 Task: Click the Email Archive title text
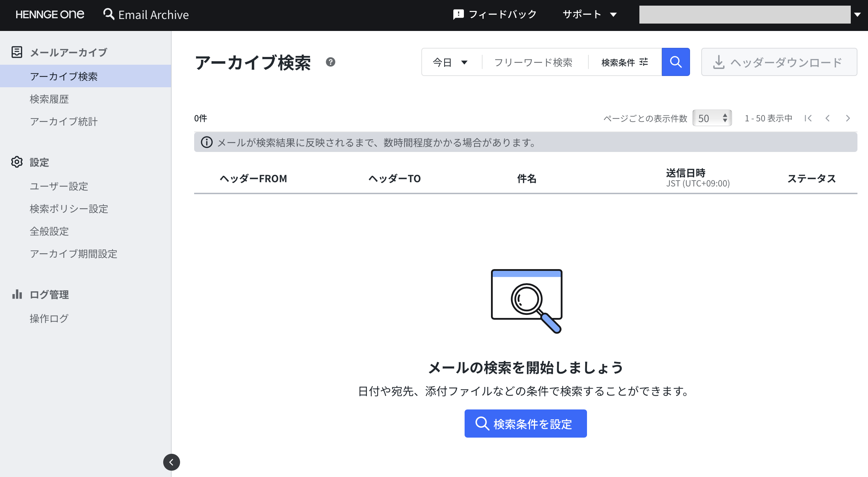point(153,15)
